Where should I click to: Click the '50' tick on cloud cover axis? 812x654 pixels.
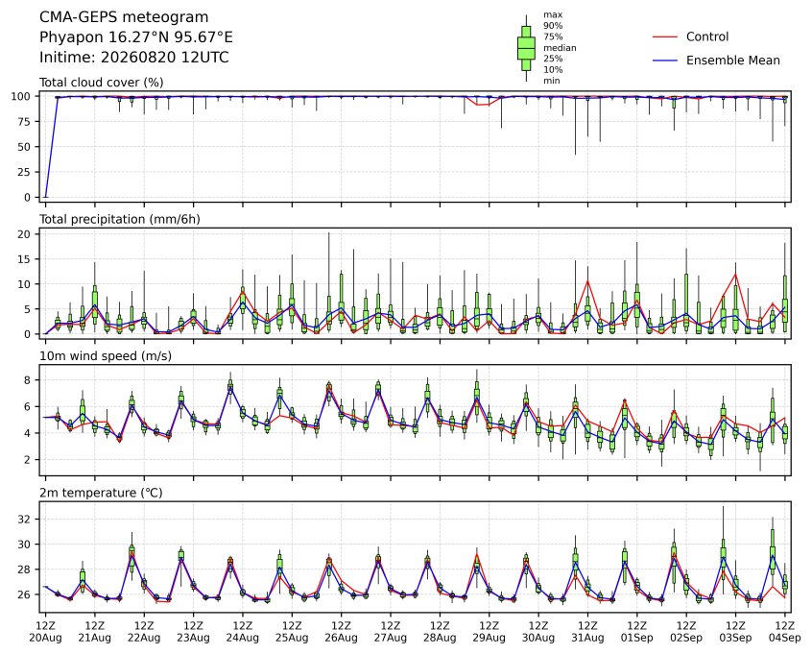click(24, 147)
